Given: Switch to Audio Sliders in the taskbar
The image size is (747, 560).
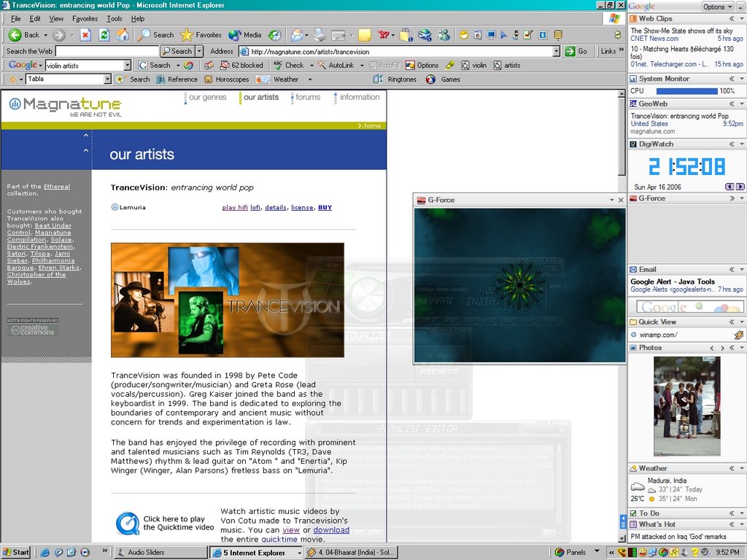Looking at the screenshot, I should 160,553.
